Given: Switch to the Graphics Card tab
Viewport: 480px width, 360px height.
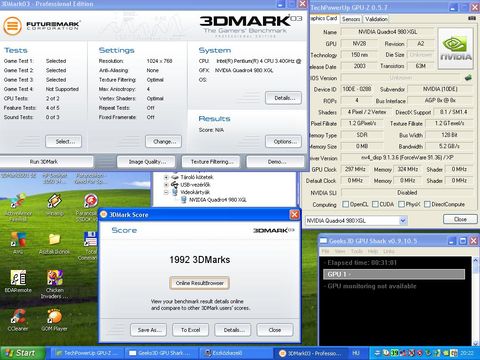Looking at the screenshot, I should (x=324, y=18).
